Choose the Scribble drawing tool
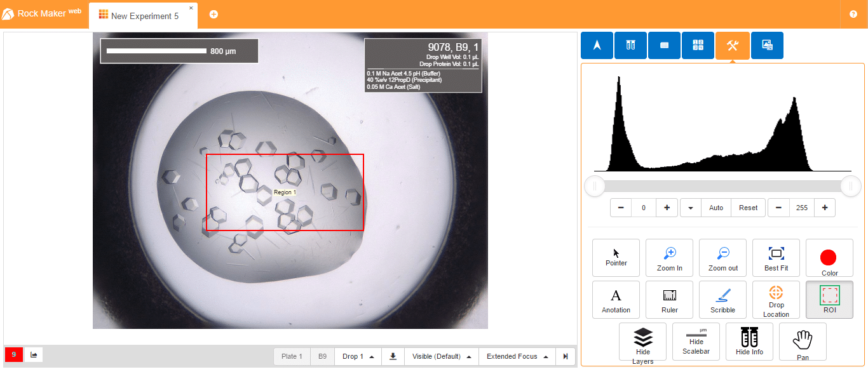Screen dimensions: 868x374 (722, 300)
